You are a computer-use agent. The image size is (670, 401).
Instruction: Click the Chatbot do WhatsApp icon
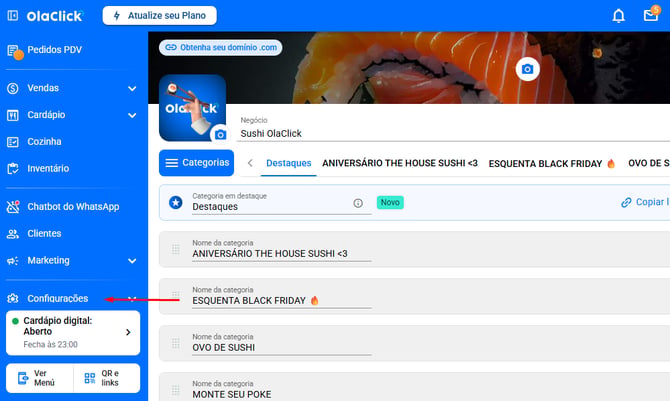click(13, 207)
